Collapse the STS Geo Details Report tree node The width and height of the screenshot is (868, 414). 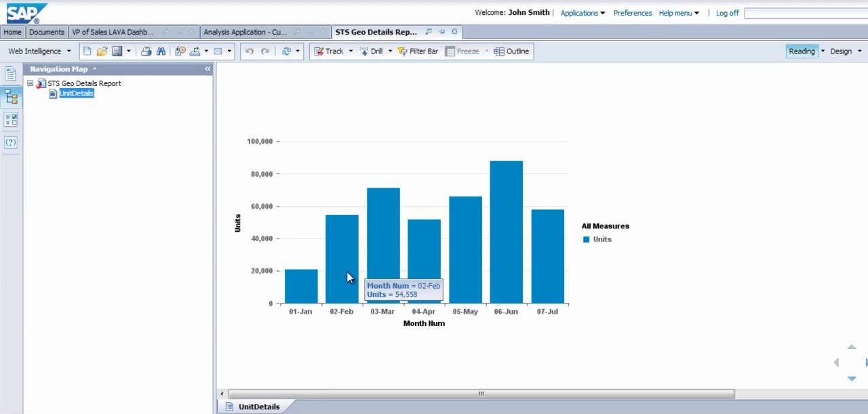(x=30, y=83)
